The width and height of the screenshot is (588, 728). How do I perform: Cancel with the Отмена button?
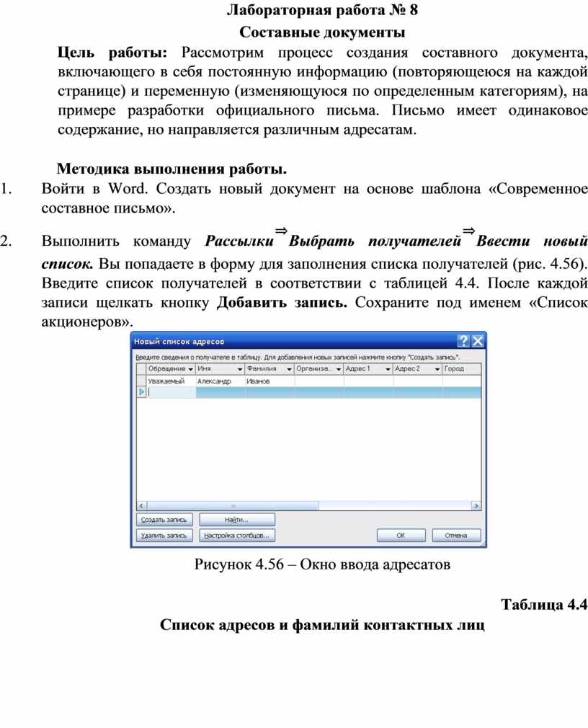(456, 536)
